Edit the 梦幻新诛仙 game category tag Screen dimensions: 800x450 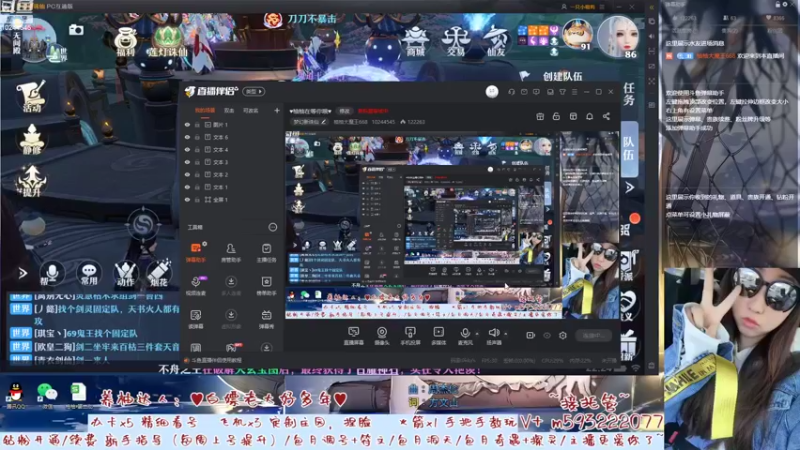click(309, 122)
